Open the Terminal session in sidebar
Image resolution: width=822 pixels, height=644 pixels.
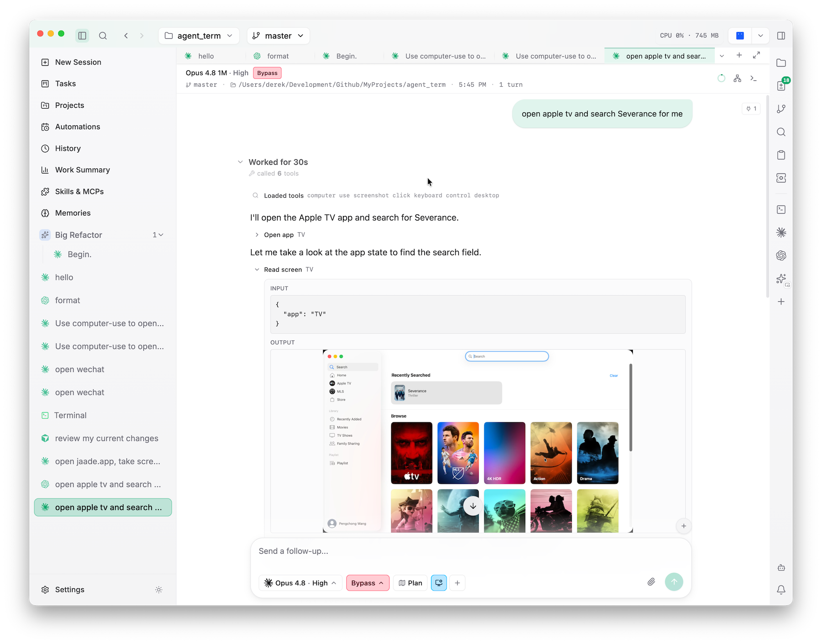tap(103, 415)
